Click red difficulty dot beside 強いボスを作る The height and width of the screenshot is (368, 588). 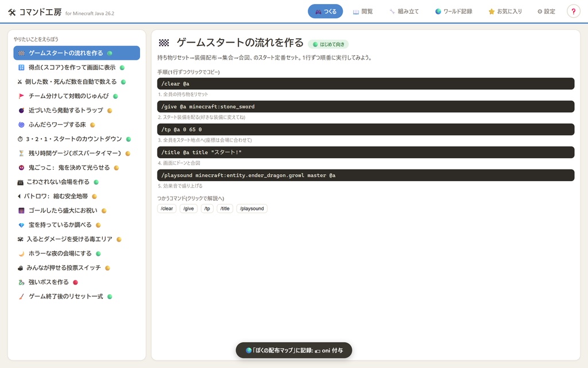[75, 282]
